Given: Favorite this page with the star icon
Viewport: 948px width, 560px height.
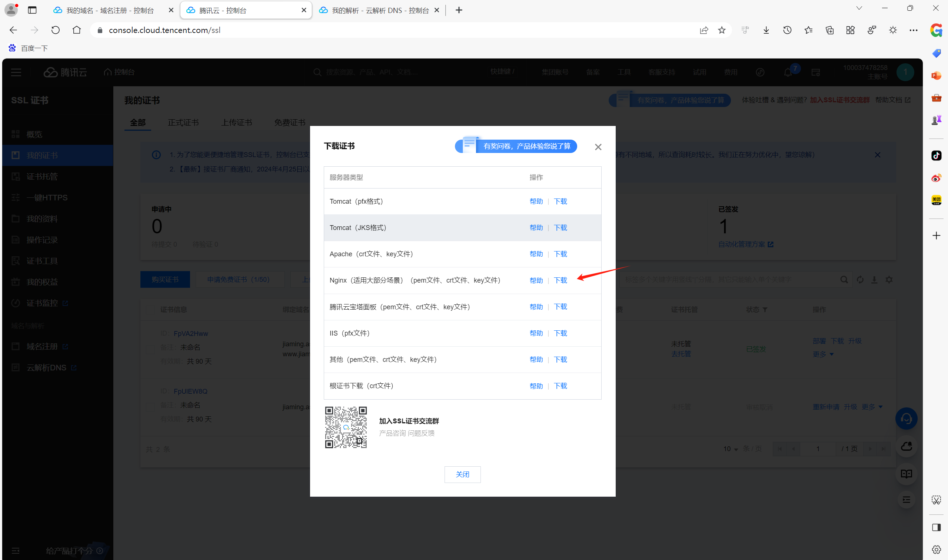Looking at the screenshot, I should pyautogui.click(x=722, y=30).
